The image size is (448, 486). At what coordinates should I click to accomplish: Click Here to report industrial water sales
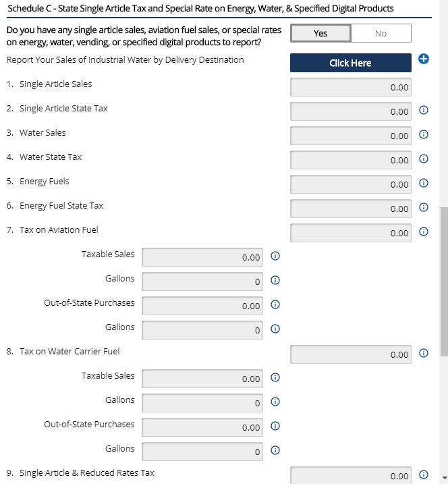pyautogui.click(x=351, y=63)
